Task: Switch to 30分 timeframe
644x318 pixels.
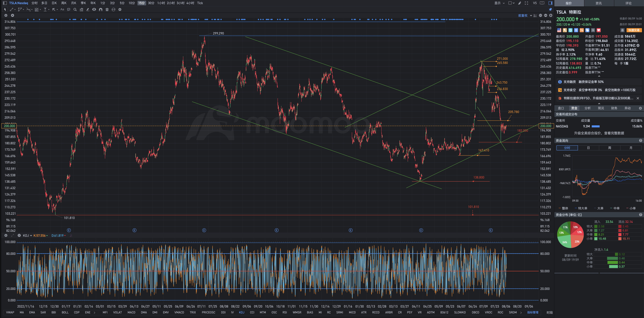Action: tap(151, 3)
